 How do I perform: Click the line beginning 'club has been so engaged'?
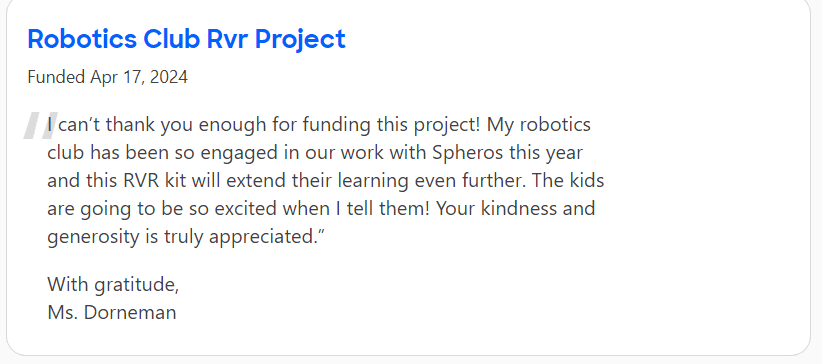click(x=315, y=153)
